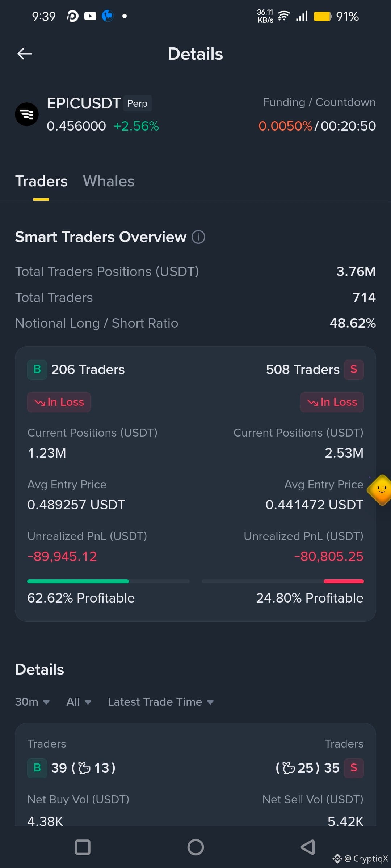Tap the yellow smiley floating widget
This screenshot has width=391, height=868.
(380, 490)
